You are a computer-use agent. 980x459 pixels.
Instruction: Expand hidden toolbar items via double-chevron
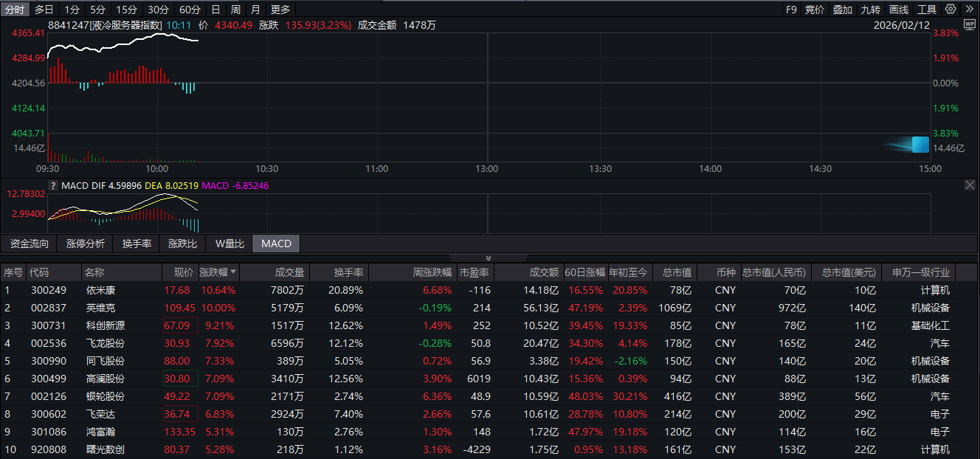[969, 10]
